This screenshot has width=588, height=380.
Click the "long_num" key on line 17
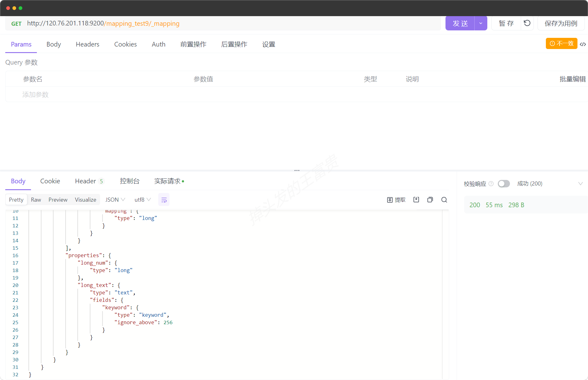(93, 263)
